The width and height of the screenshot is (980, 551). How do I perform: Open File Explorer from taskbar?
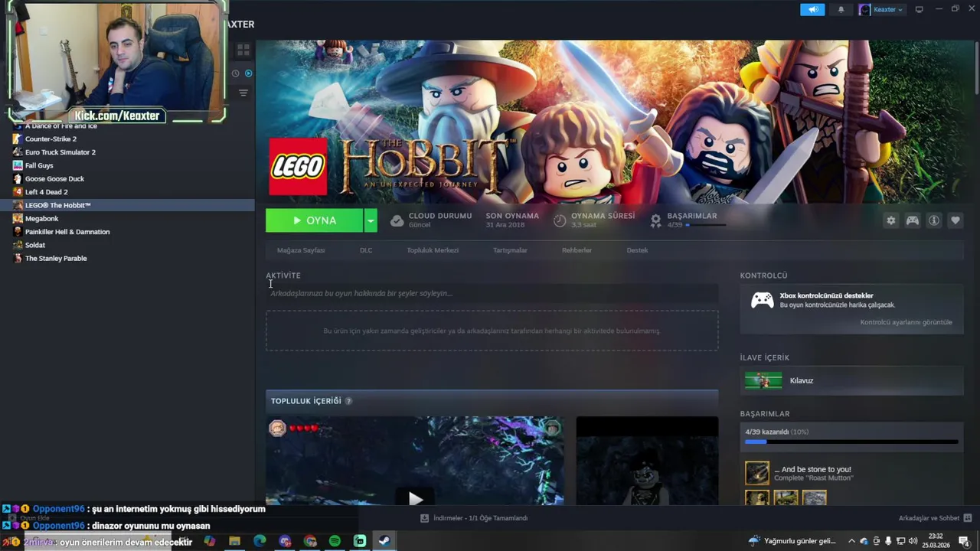pos(234,541)
